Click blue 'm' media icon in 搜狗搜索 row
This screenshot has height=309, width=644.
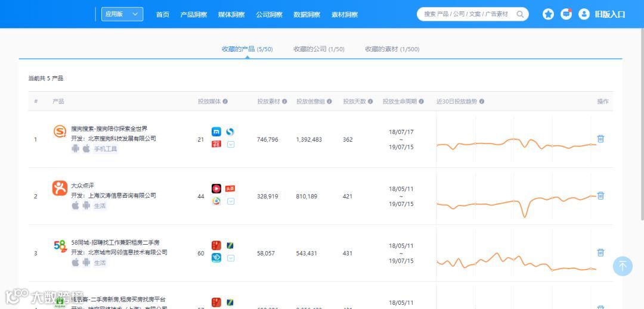tap(216, 132)
